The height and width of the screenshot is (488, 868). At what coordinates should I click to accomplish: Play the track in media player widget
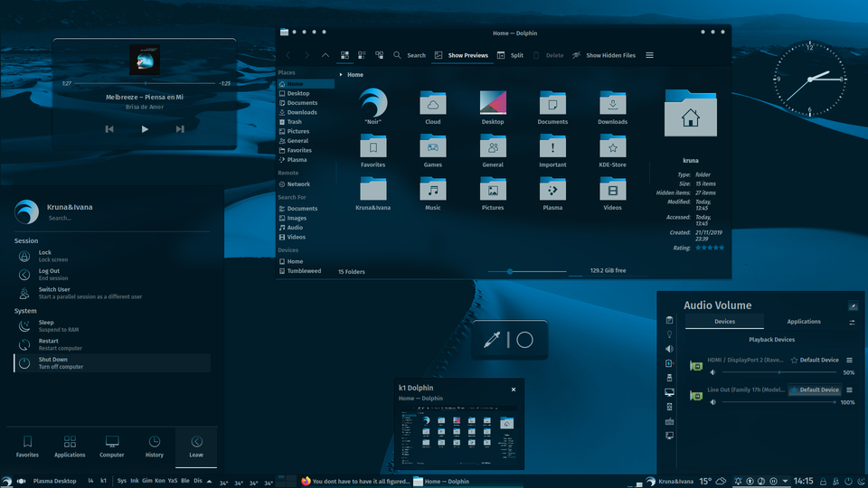click(145, 129)
